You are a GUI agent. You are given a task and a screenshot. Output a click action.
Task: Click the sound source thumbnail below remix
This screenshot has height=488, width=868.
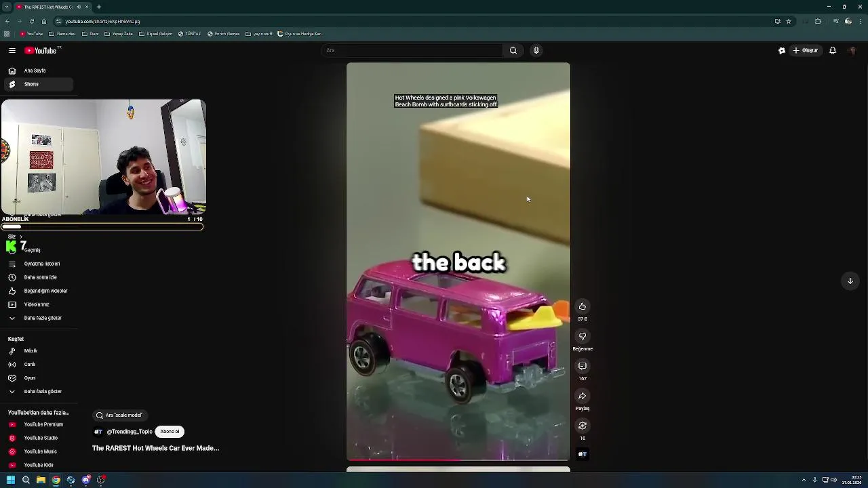583,454
